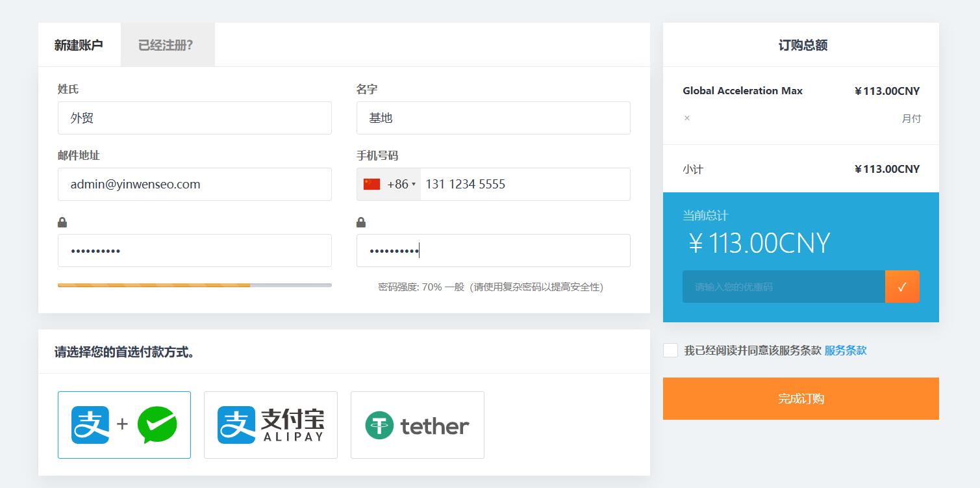Click the confirm password field
Image resolution: width=980 pixels, height=488 pixels.
pyautogui.click(x=494, y=251)
